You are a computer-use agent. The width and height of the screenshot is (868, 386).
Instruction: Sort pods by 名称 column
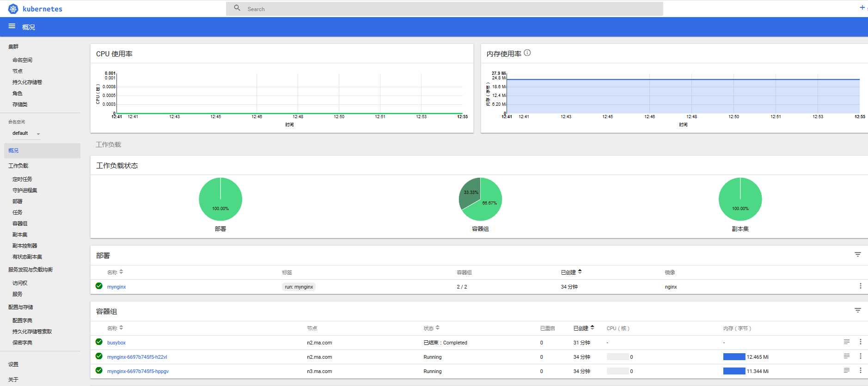click(115, 328)
